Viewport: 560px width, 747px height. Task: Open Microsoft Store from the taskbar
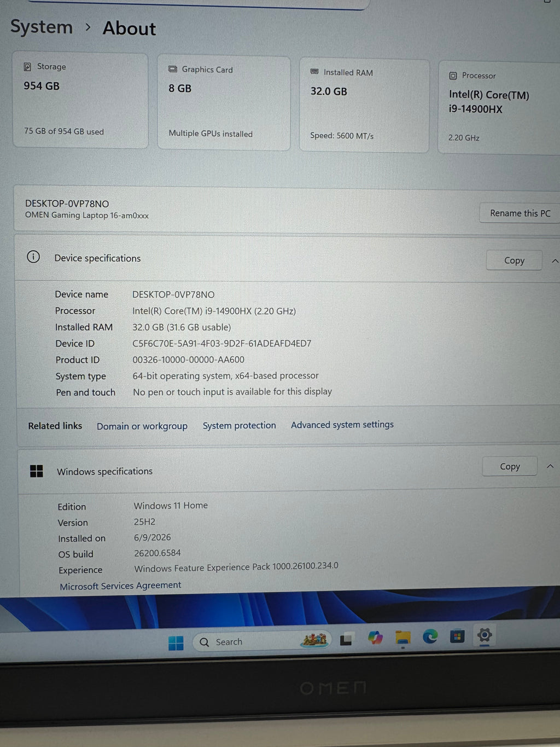click(457, 636)
